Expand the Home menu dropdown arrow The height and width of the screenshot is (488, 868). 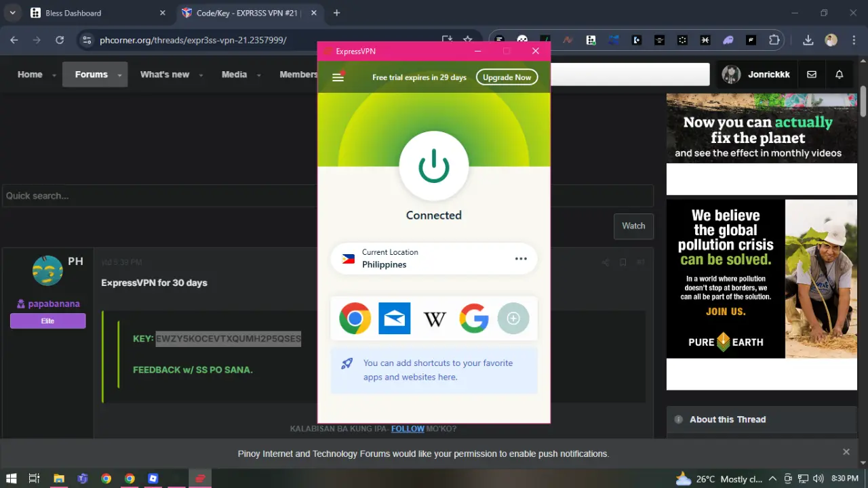[x=54, y=75]
